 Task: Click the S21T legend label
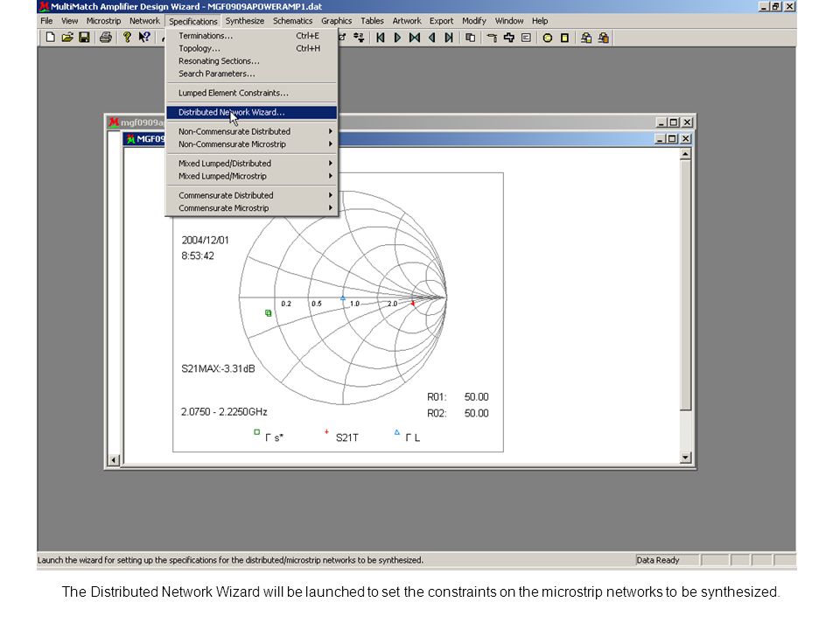(x=347, y=437)
